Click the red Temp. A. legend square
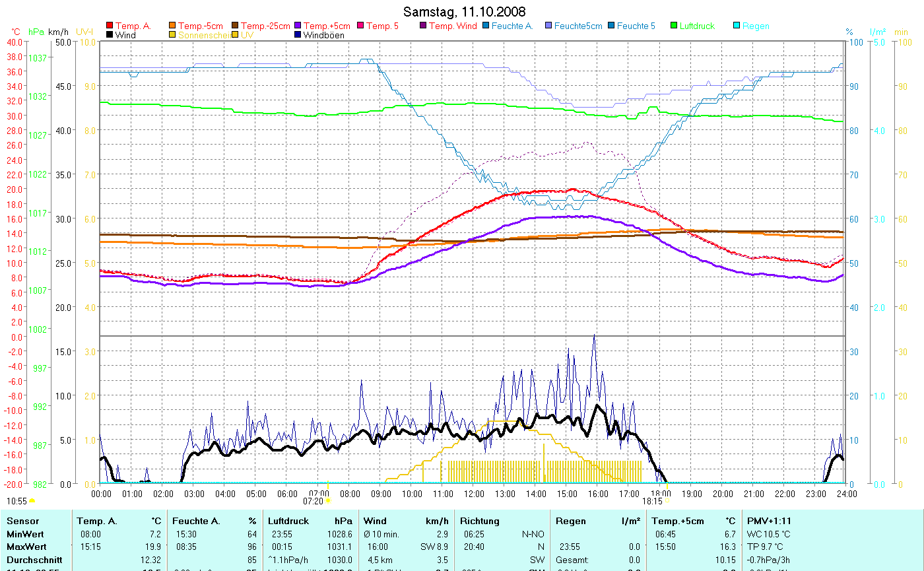The image size is (924, 571). coord(110,26)
